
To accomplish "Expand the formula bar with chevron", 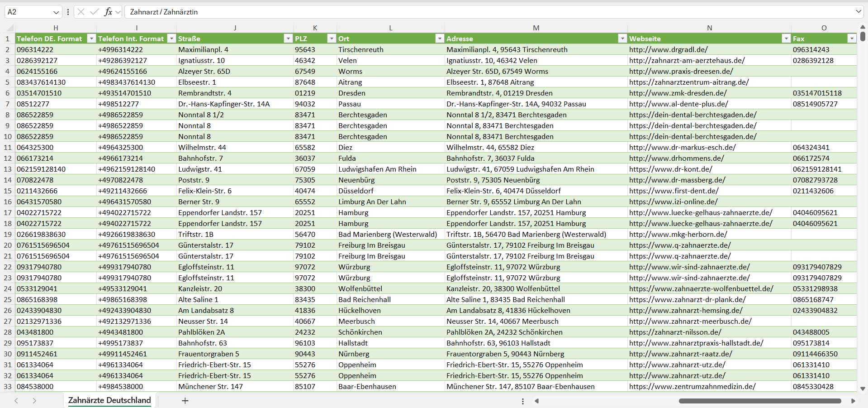I will click(858, 12).
